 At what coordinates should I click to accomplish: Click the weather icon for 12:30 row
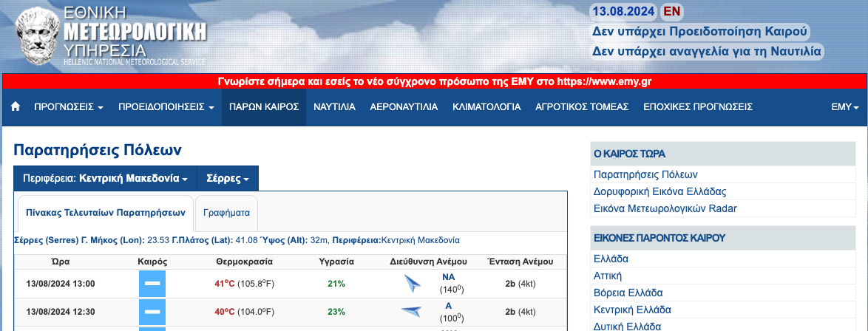click(152, 312)
